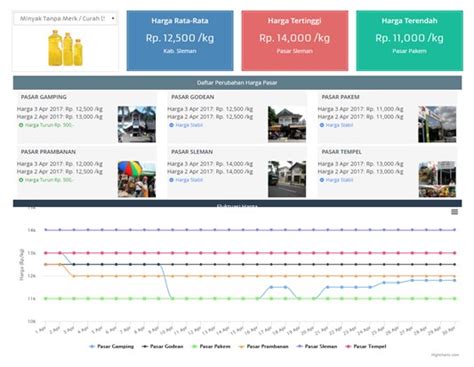The image size is (474, 367).
Task: Open Pasar Prambanan market photo
Action: coord(137,179)
